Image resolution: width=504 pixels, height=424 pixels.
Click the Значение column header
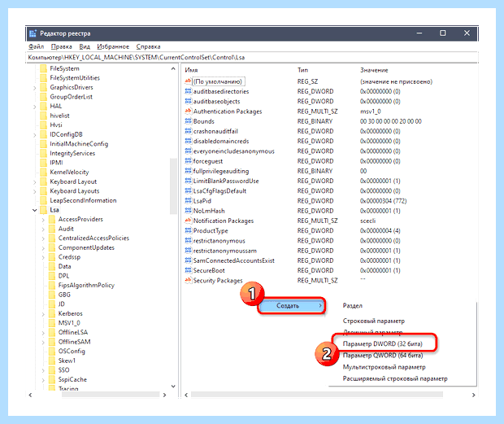[x=374, y=70]
